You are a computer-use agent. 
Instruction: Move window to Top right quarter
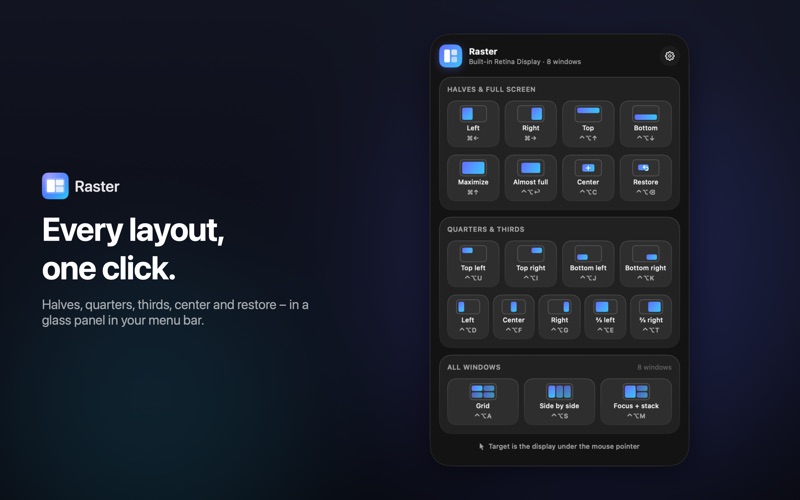pos(531,264)
